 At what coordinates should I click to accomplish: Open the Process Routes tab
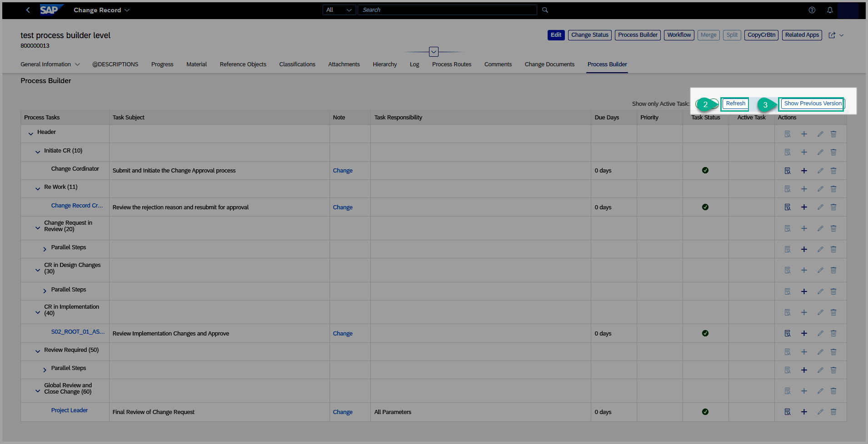click(x=451, y=64)
